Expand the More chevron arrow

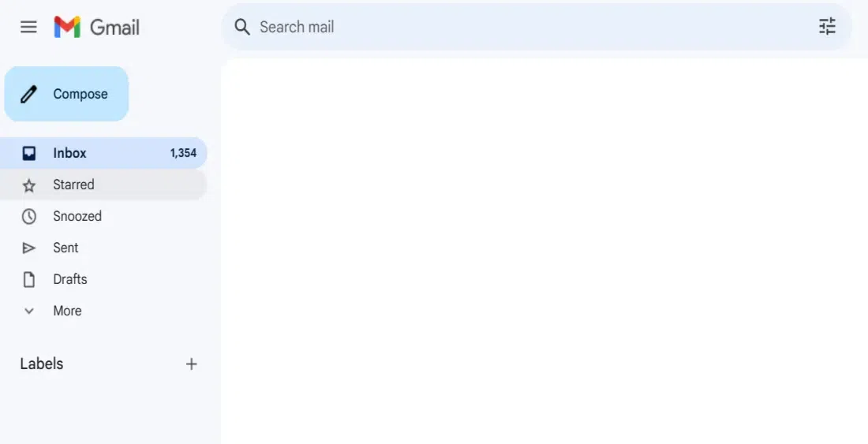click(28, 312)
